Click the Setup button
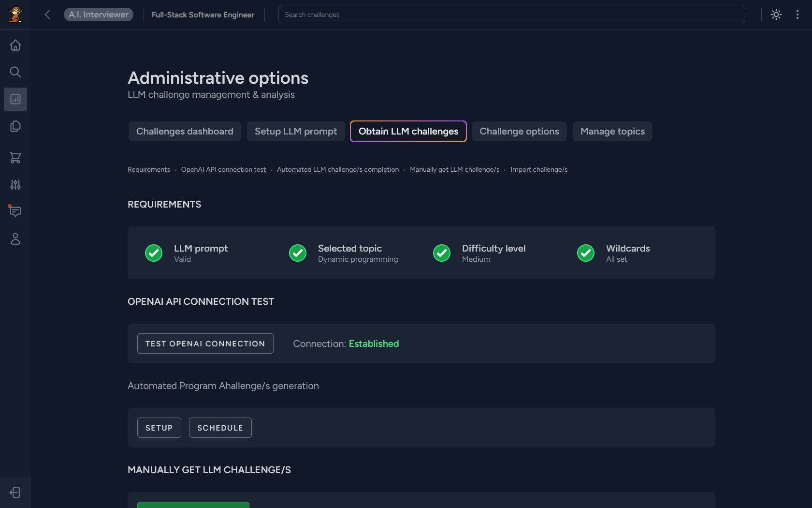 [159, 428]
